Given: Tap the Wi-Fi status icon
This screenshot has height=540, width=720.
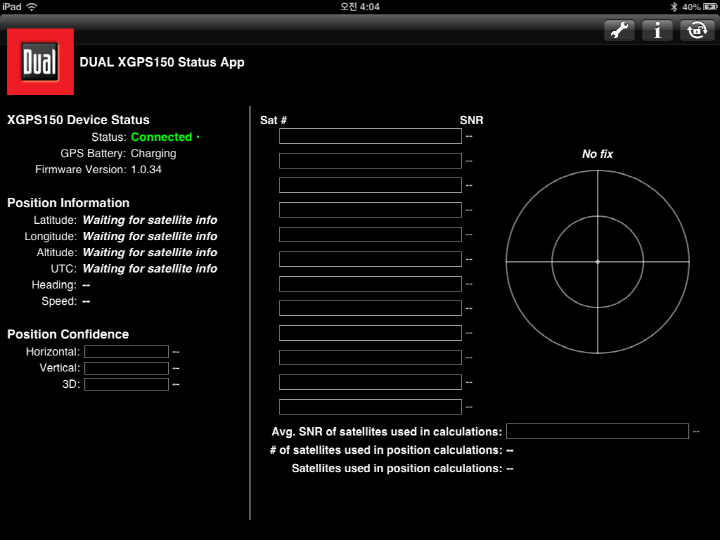Looking at the screenshot, I should tap(32, 6).
